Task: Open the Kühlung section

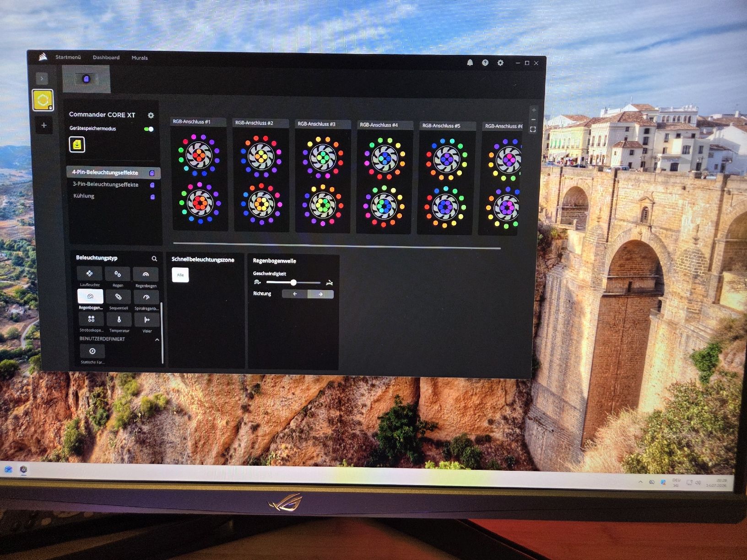Action: [84, 196]
